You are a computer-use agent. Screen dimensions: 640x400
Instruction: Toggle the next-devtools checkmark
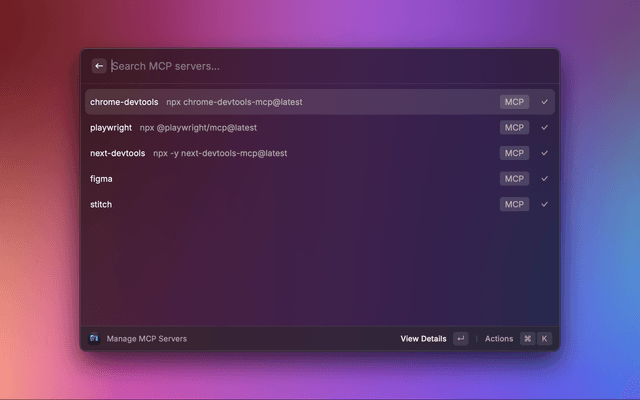pyautogui.click(x=545, y=153)
